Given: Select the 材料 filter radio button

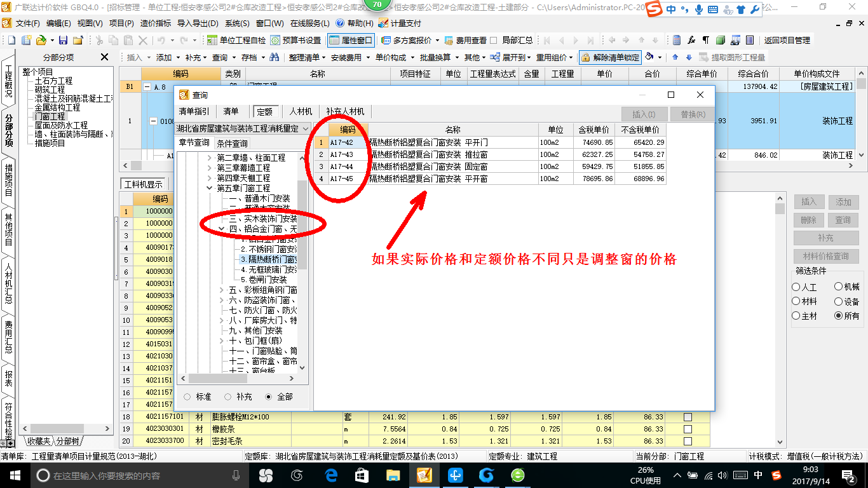Looking at the screenshot, I should click(796, 301).
